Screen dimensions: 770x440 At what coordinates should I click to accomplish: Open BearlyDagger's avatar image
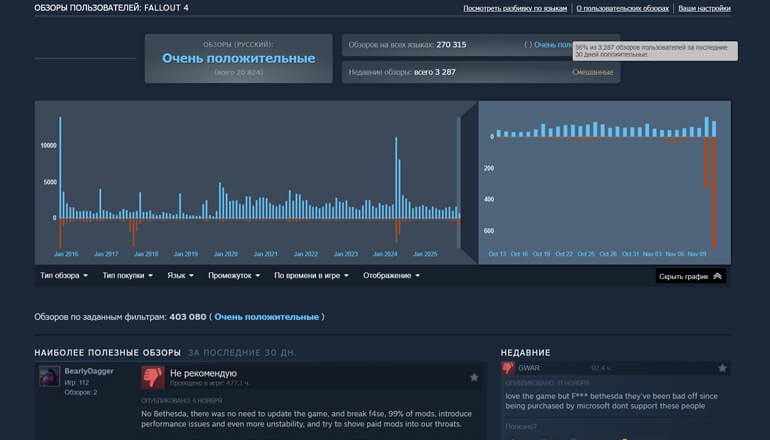[50, 376]
